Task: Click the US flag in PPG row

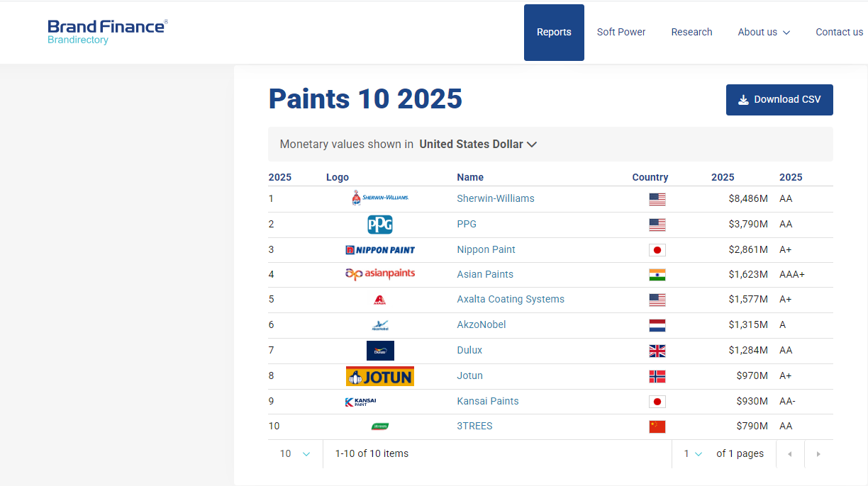Action: pyautogui.click(x=657, y=225)
